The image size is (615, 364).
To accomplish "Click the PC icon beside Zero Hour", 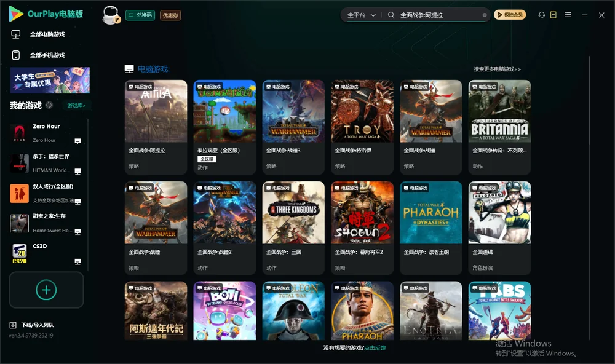I will click(x=77, y=141).
